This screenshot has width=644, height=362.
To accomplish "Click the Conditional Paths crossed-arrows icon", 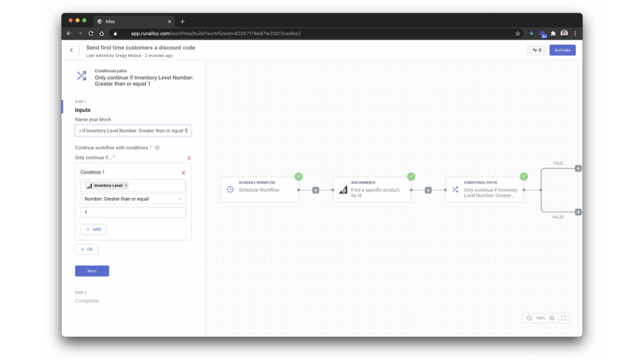I will (x=455, y=189).
